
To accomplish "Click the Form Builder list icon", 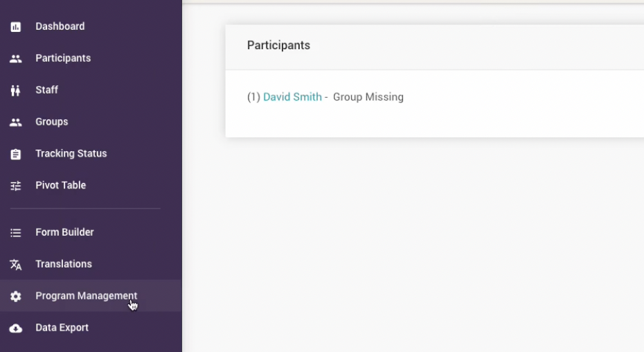I will click(15, 233).
